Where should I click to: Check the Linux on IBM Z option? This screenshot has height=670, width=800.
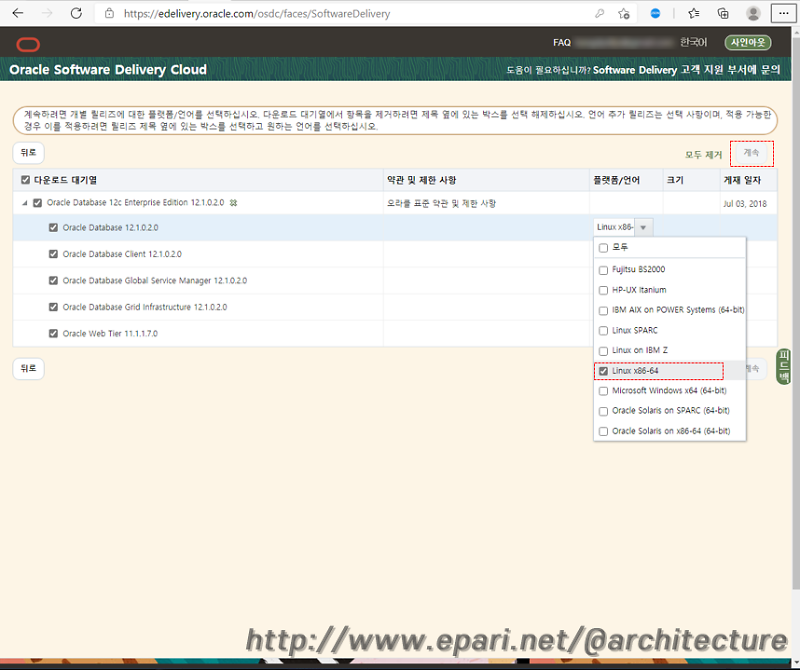(603, 351)
